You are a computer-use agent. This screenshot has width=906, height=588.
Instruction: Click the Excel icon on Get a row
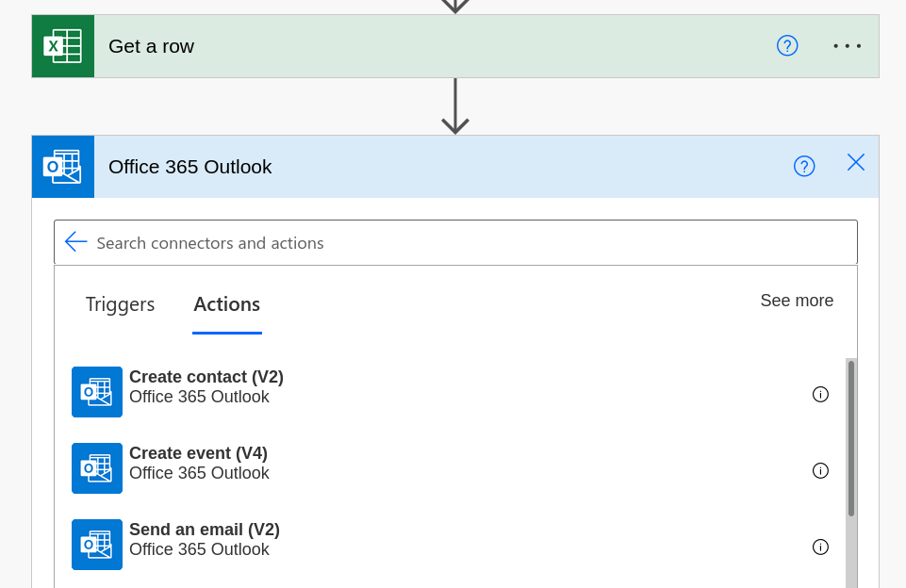coord(63,46)
